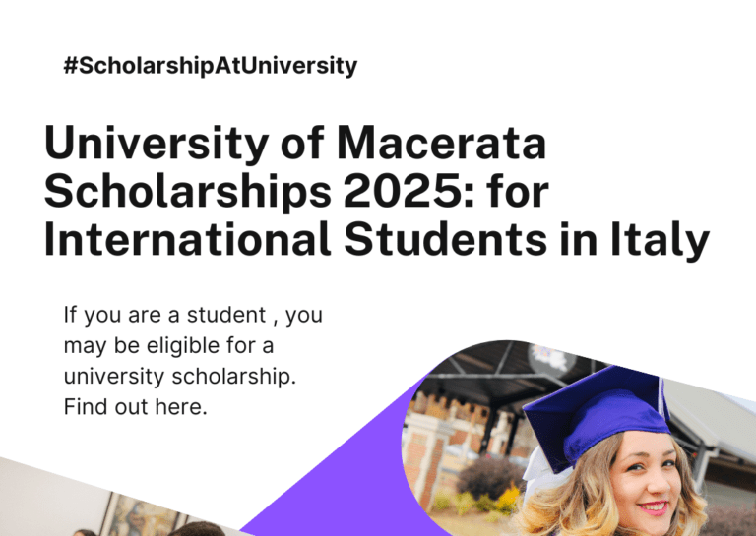Open the bottom-left corner photo
Viewport: 756px width, 536px height.
tap(98, 506)
